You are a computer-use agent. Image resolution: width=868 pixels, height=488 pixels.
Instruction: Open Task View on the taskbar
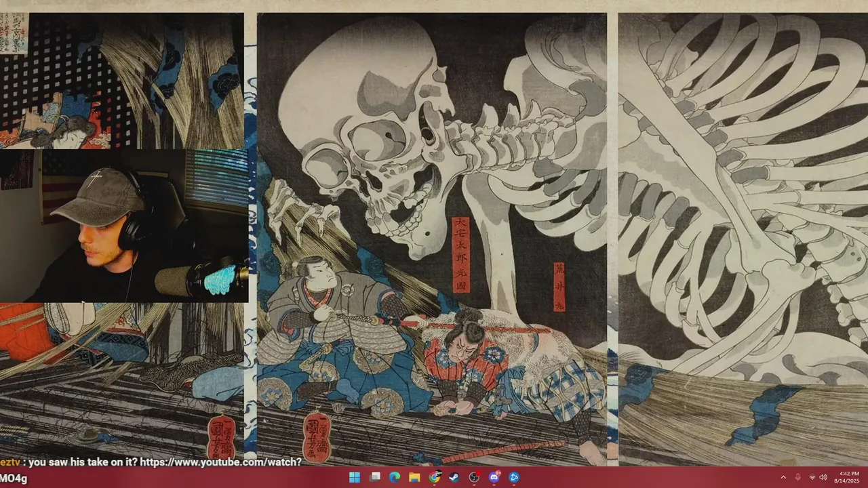point(375,477)
